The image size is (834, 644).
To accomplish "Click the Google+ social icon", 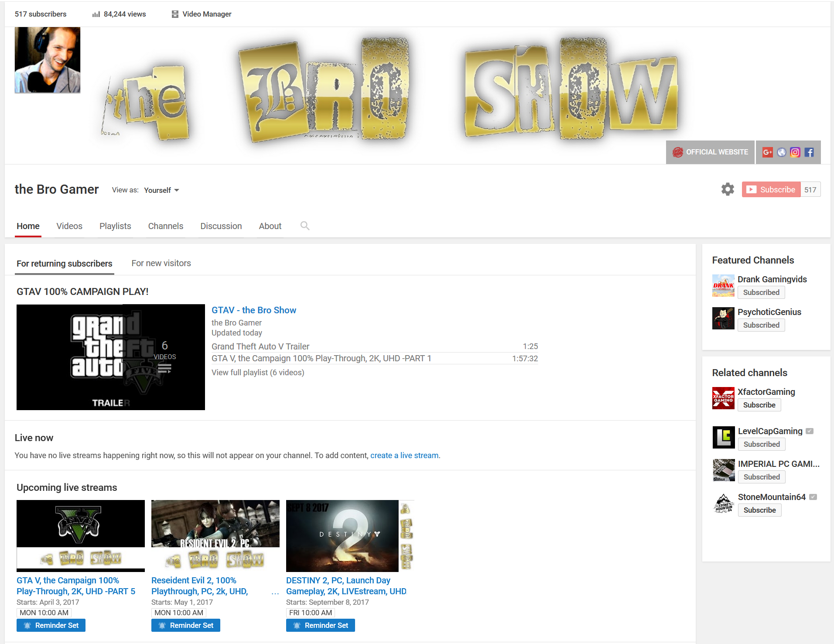I will click(767, 152).
